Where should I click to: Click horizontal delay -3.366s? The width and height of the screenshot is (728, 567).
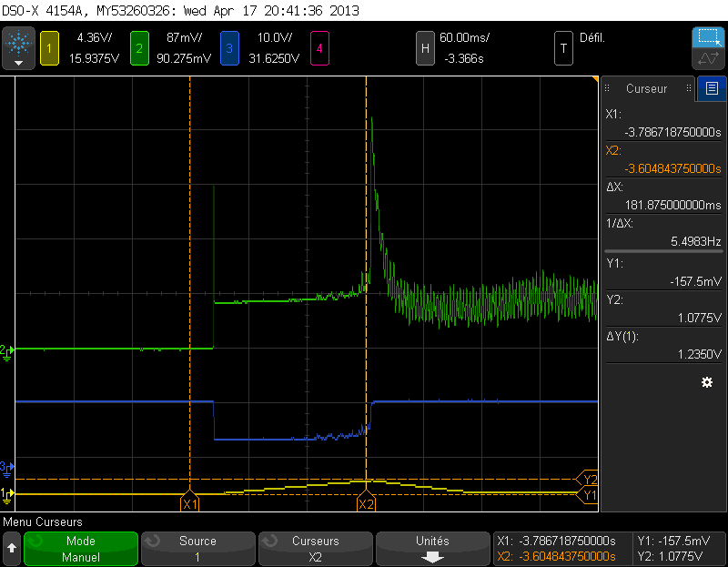[464, 58]
